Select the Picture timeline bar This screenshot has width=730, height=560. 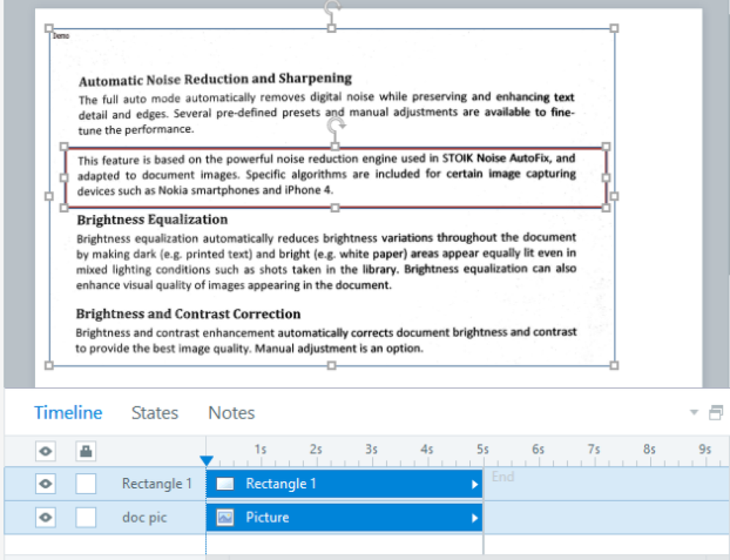click(344, 518)
